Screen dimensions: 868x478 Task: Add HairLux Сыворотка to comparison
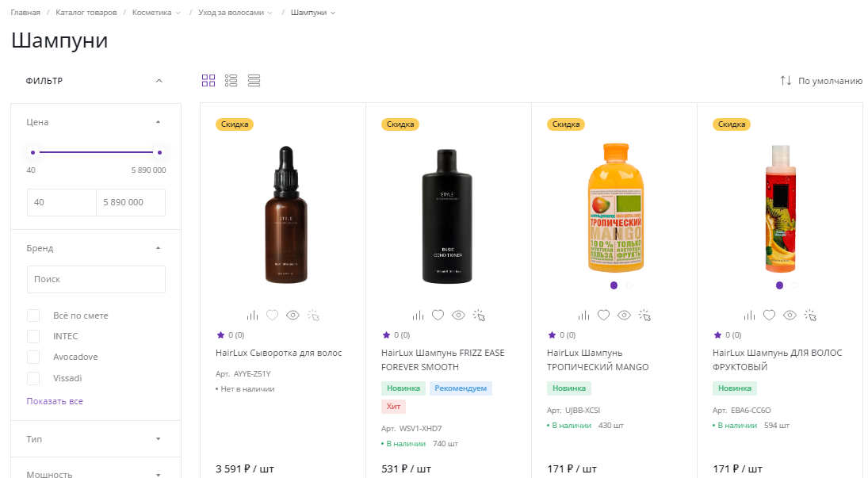(252, 315)
